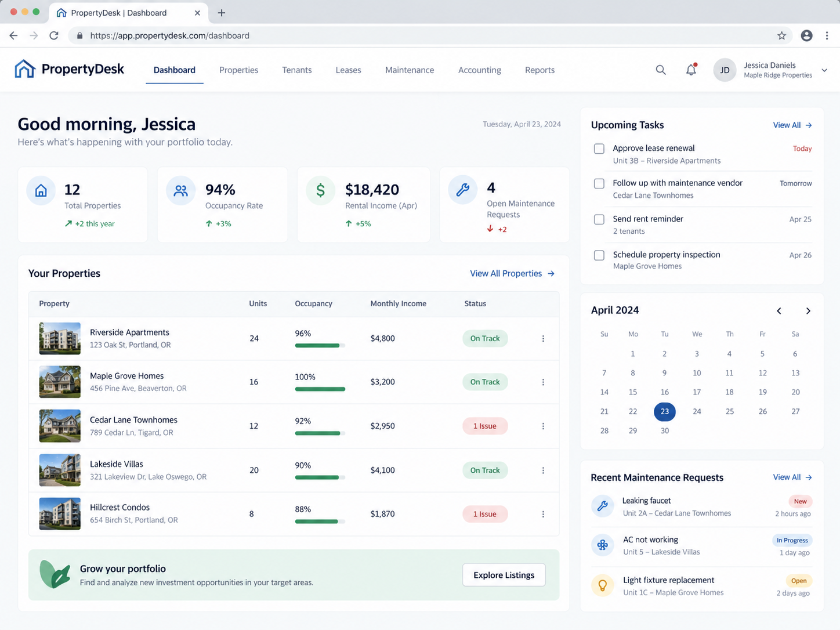Click the Riverside Apartments thumbnail image
The height and width of the screenshot is (630, 840).
tap(60, 339)
